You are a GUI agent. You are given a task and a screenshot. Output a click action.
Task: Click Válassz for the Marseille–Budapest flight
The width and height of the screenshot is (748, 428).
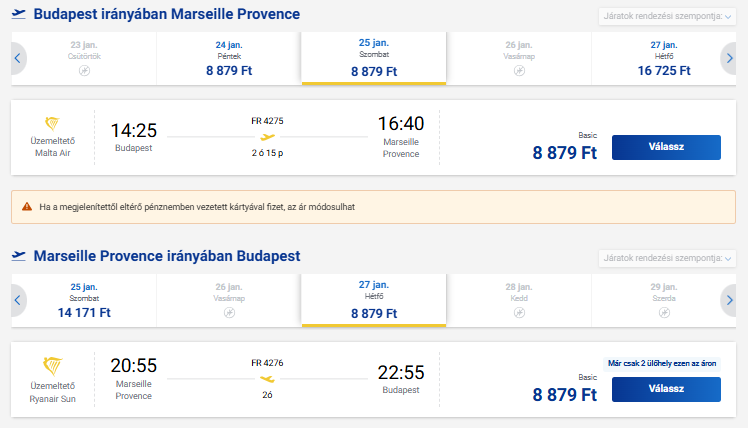coord(666,389)
